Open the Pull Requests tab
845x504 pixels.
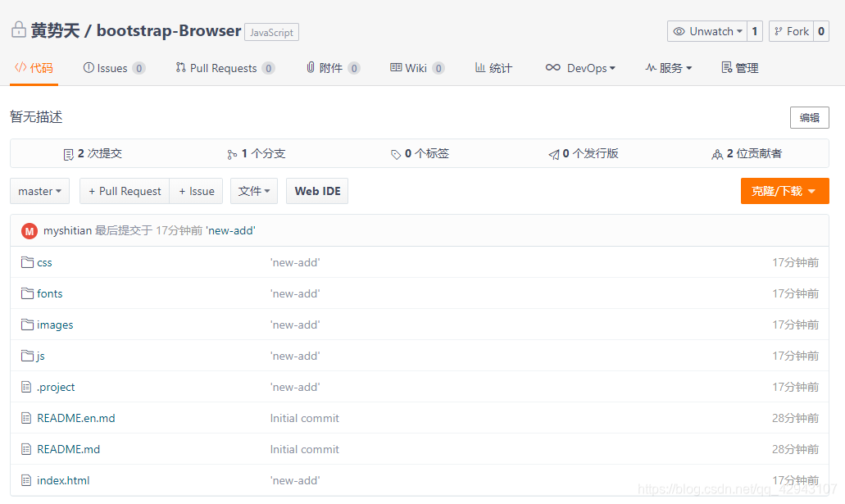(x=225, y=68)
